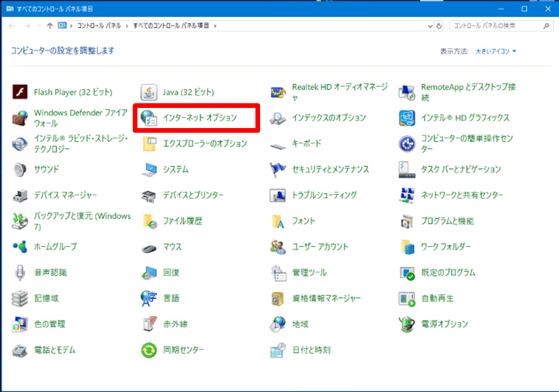Click the title bar Control Panel window icon
The height and width of the screenshot is (392, 559).
click(x=9, y=9)
